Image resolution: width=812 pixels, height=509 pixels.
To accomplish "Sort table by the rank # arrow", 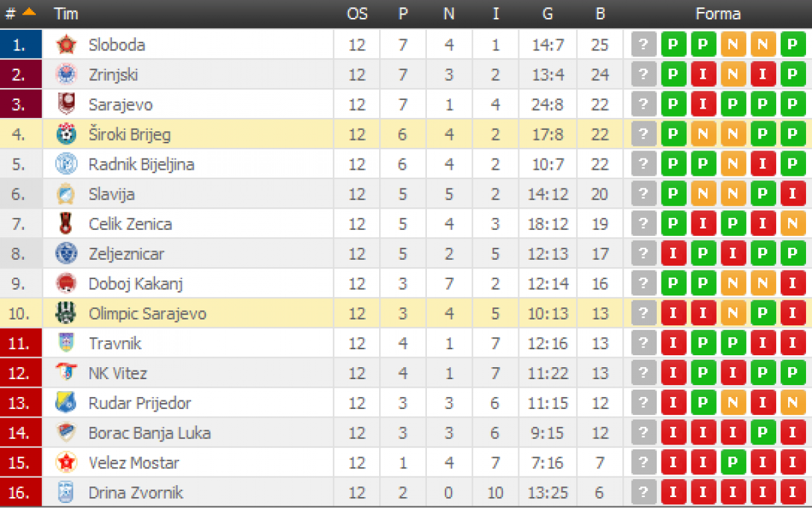I will (29, 13).
